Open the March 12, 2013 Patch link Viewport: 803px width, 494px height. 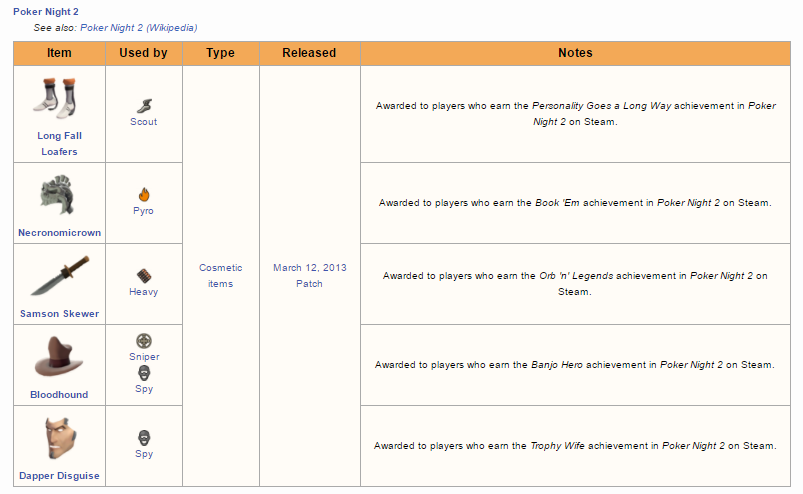click(x=309, y=275)
